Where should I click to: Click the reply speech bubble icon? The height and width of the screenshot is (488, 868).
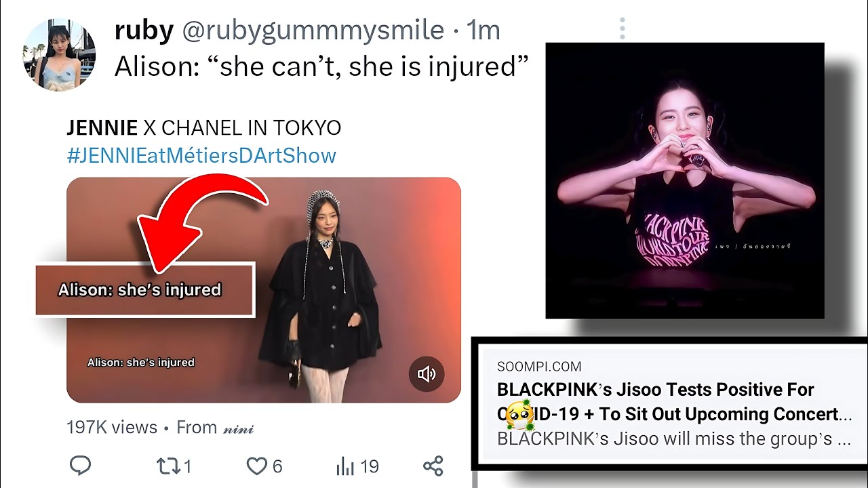pyautogui.click(x=81, y=466)
